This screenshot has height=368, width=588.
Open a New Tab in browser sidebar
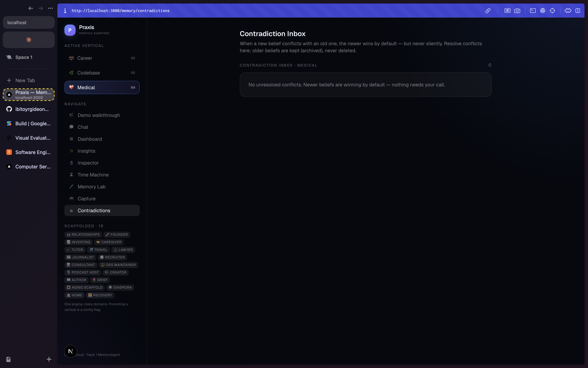pyautogui.click(x=29, y=80)
